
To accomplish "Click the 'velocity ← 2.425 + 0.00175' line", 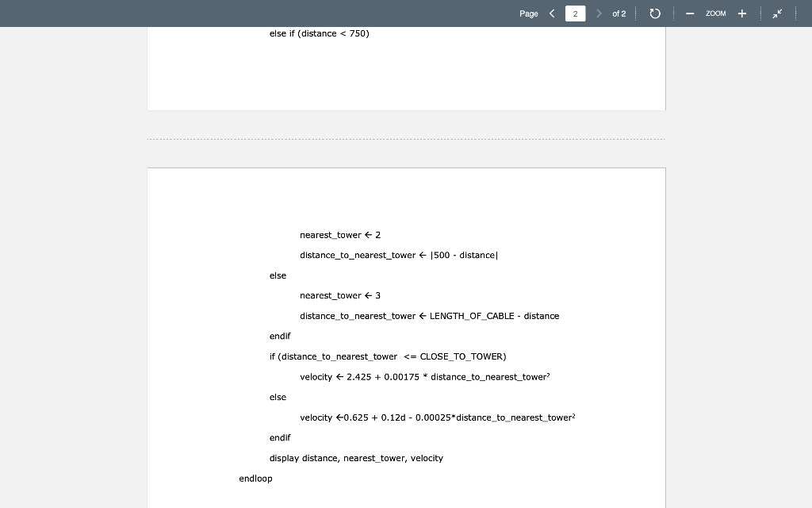I will (425, 377).
